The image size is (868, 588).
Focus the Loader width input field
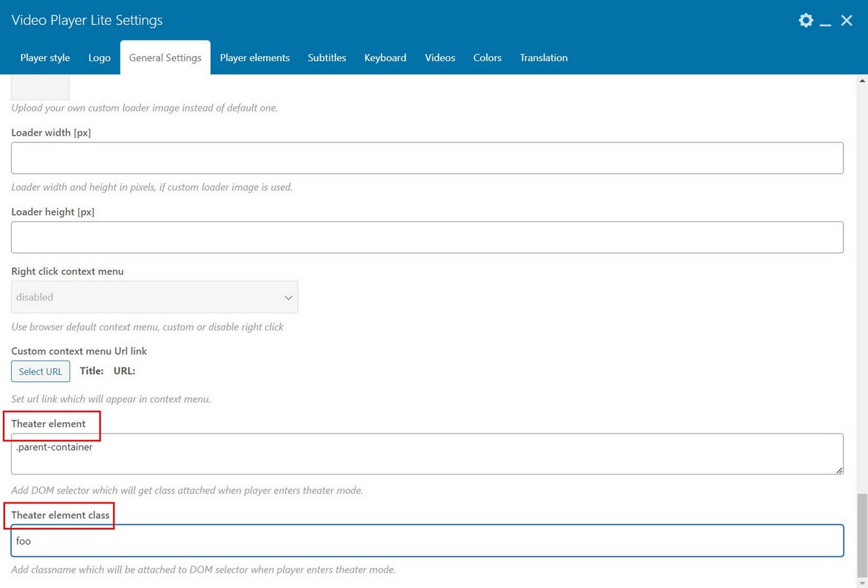pyautogui.click(x=427, y=158)
